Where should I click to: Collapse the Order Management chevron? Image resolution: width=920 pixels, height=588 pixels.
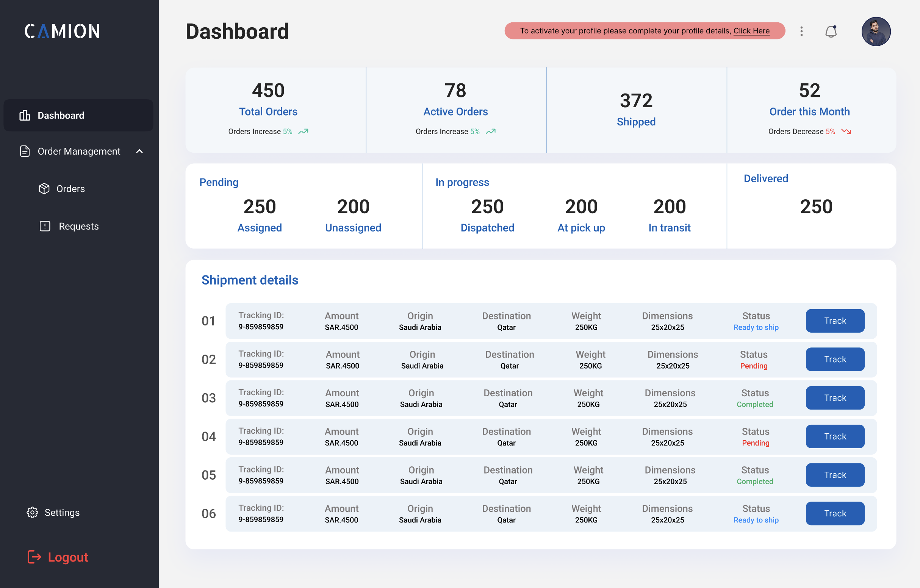[x=139, y=151]
